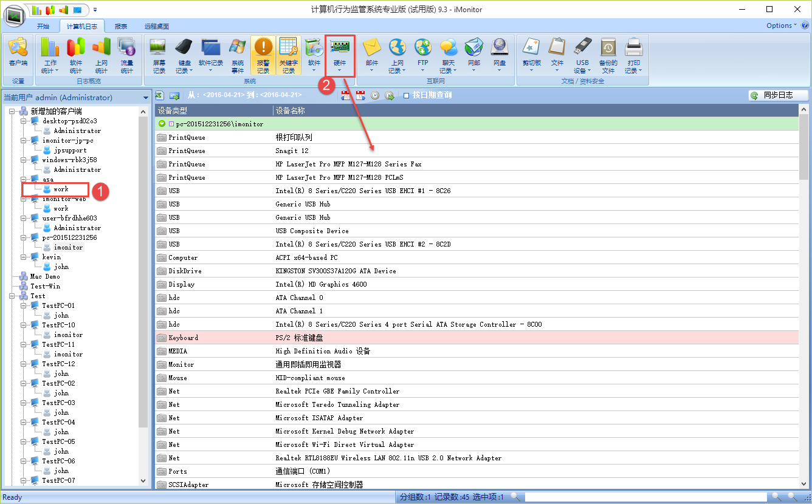Open the 当前用户 admin dropdown
The width and height of the screenshot is (812, 504).
[x=146, y=98]
